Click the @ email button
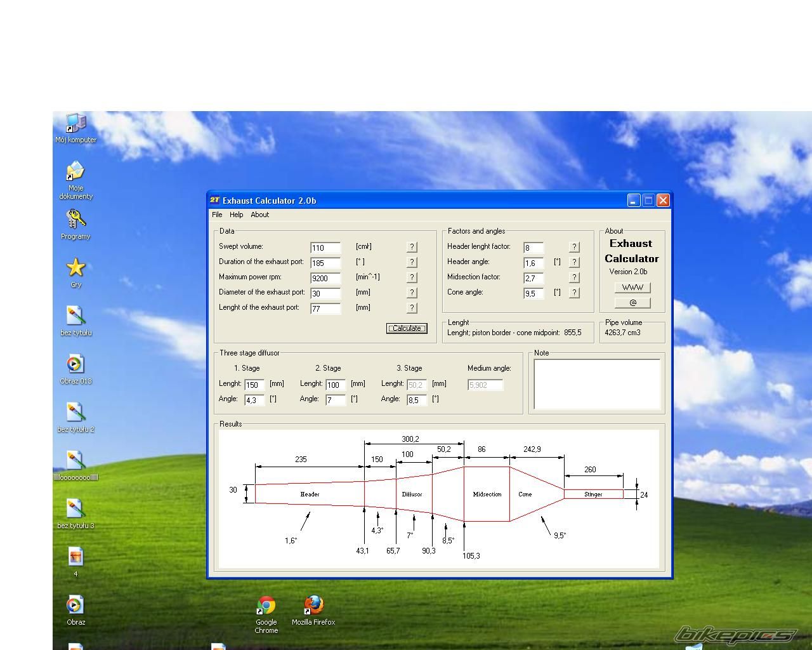 pos(632,303)
